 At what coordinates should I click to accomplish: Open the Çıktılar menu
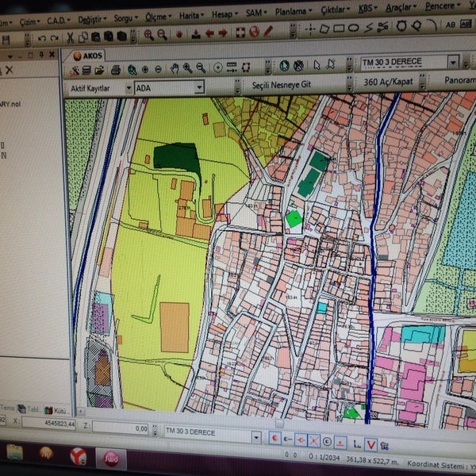pos(336,10)
